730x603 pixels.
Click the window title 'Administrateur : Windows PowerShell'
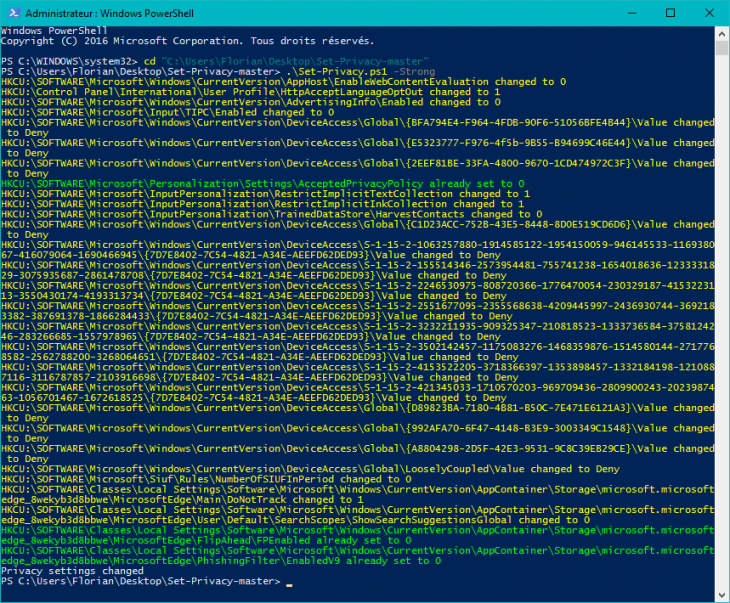coord(109,14)
